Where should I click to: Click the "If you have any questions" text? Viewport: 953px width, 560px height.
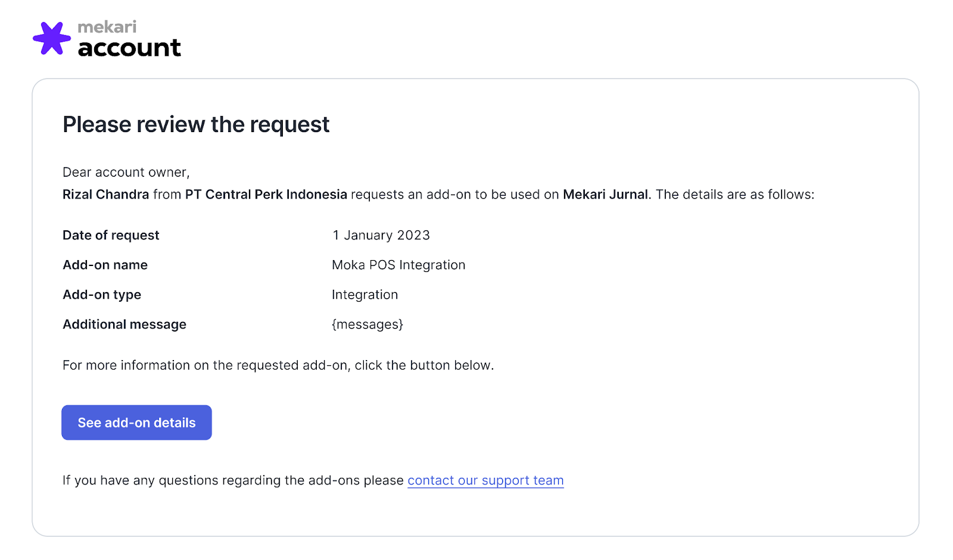click(233, 480)
